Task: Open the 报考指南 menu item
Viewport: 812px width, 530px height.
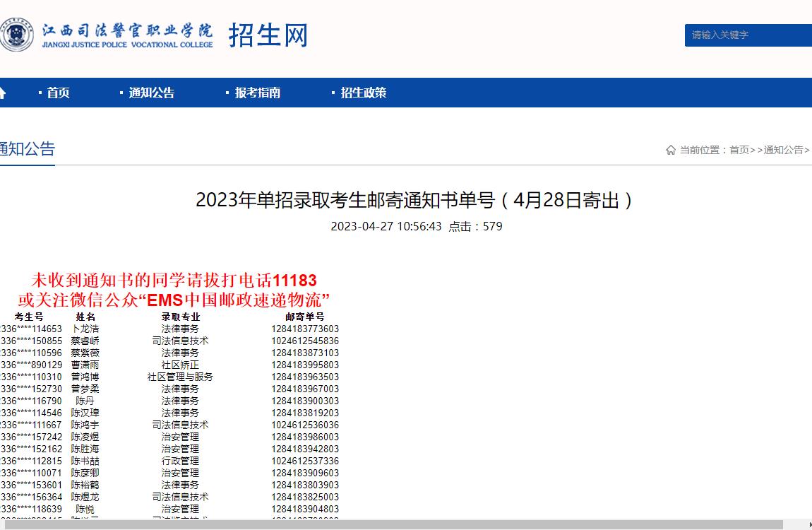Action: (x=258, y=93)
